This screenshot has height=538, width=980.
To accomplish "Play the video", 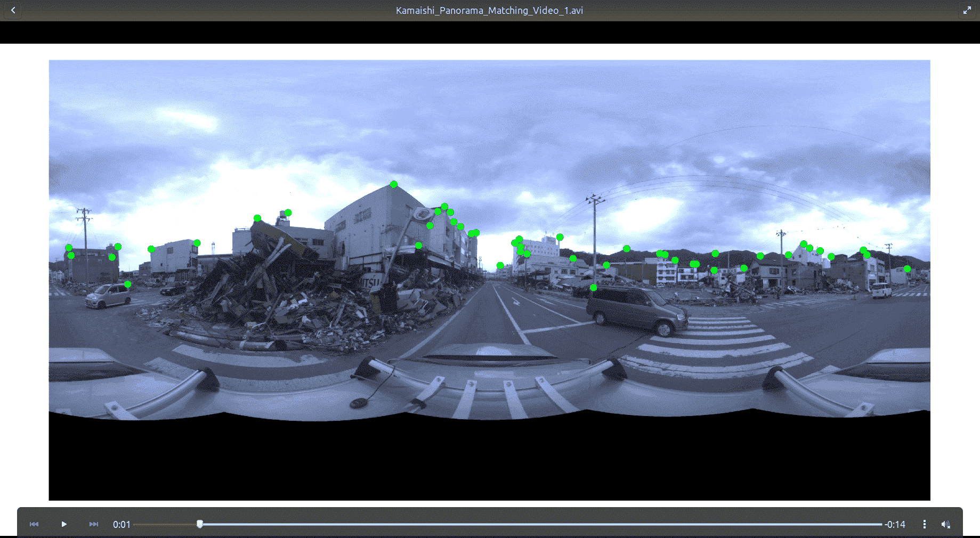I will click(64, 524).
